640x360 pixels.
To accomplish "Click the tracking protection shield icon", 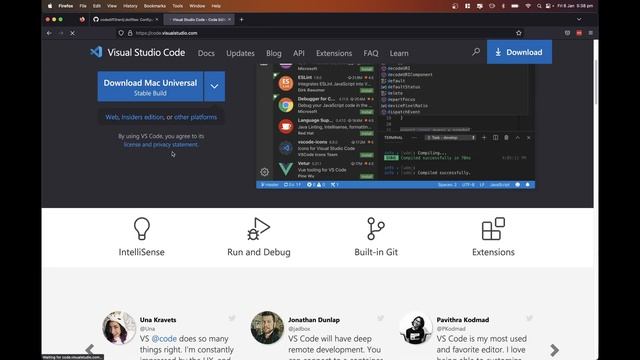I will pyautogui.click(x=121, y=33).
